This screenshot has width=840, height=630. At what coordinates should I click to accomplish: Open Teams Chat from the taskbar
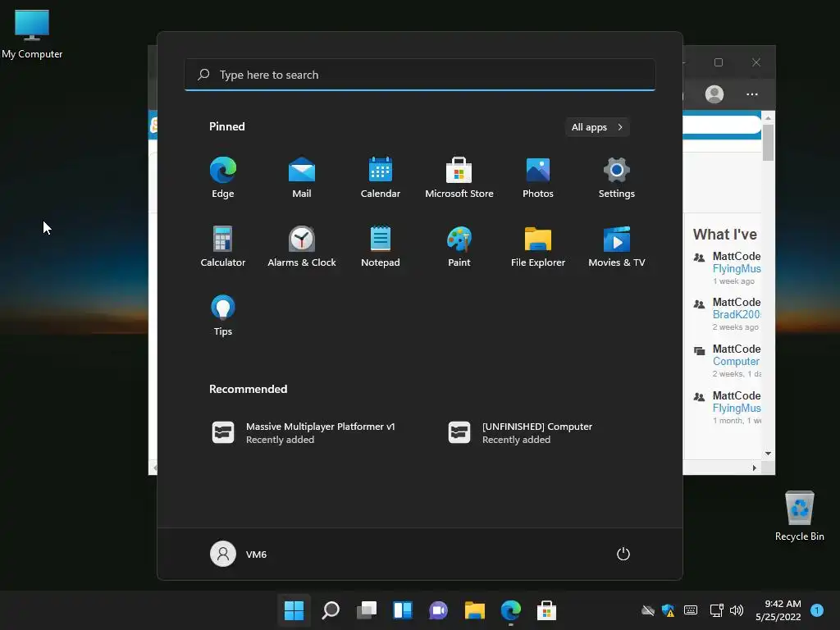click(x=438, y=610)
